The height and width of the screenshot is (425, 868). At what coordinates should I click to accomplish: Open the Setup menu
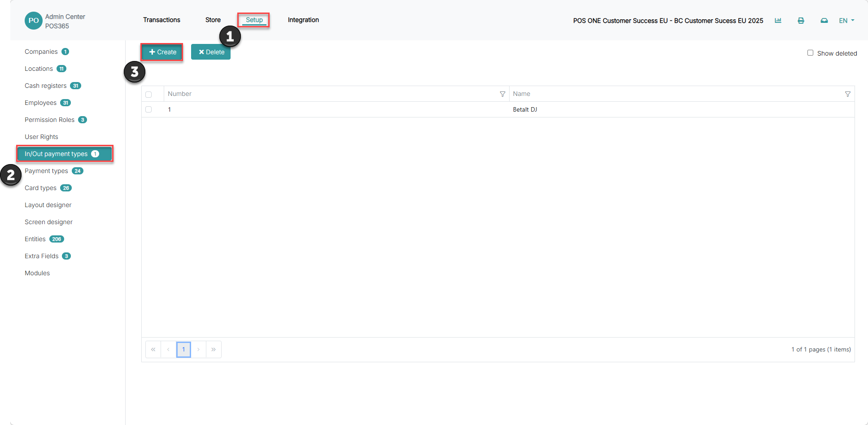pos(254,20)
